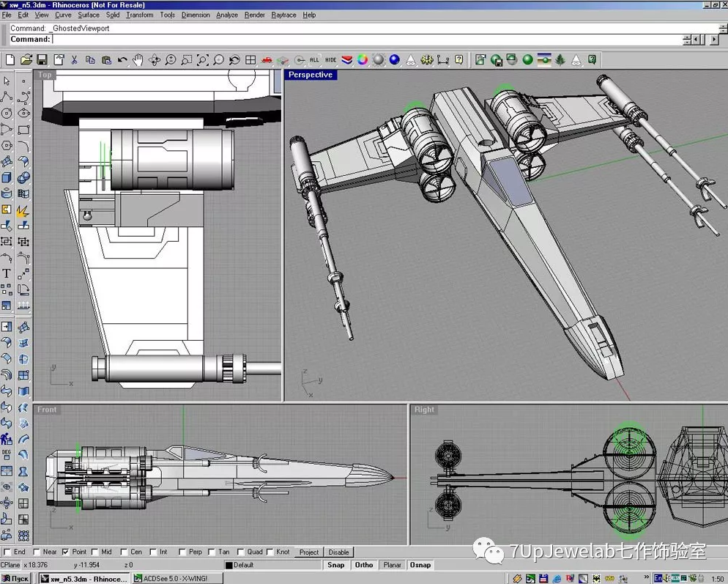Screen dimensions: 728x584
Task: Open the Front viewport title menu
Action: pos(47,410)
